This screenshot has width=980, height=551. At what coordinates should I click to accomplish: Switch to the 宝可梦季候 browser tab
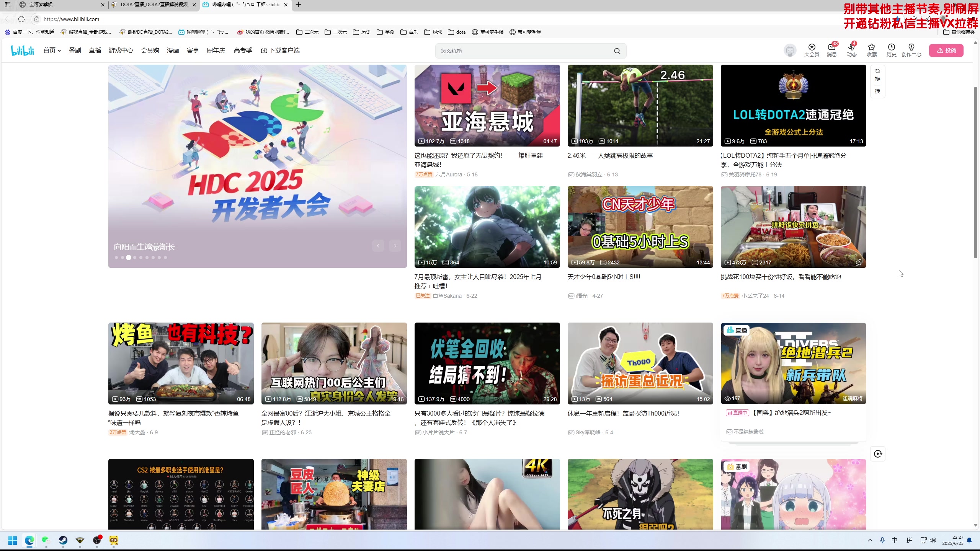click(61, 5)
